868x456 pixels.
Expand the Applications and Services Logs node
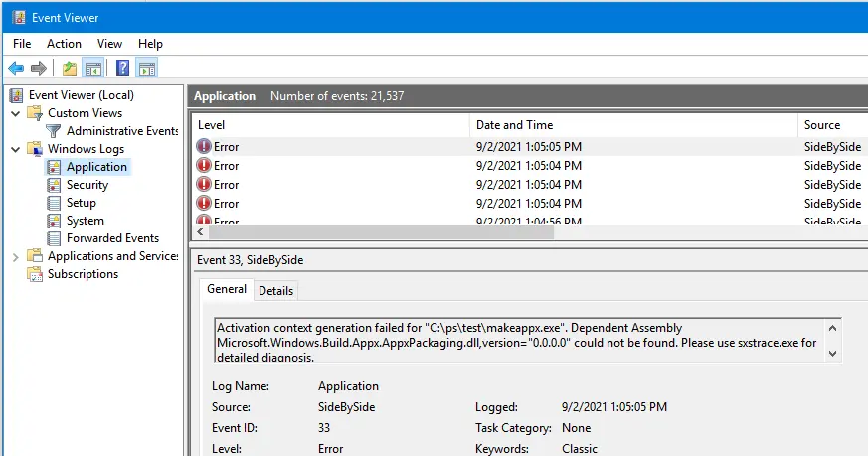tap(16, 256)
